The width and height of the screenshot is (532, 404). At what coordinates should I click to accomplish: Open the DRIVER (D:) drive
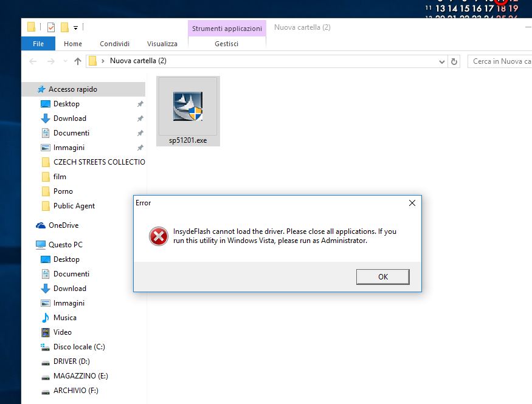pos(72,361)
